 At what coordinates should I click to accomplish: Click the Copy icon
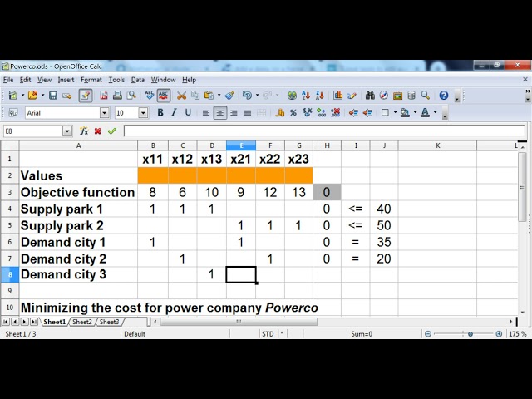tap(195, 96)
